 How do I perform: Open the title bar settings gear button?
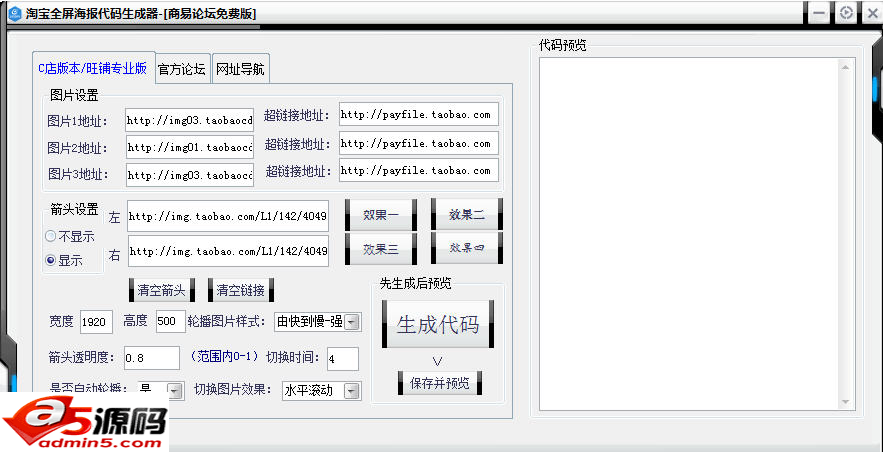pyautogui.click(x=846, y=13)
